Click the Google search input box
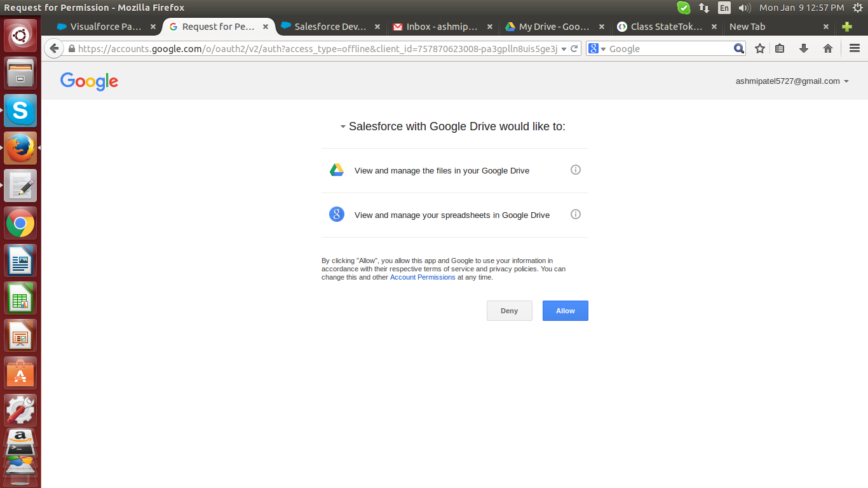This screenshot has width=868, height=488. tap(670, 48)
